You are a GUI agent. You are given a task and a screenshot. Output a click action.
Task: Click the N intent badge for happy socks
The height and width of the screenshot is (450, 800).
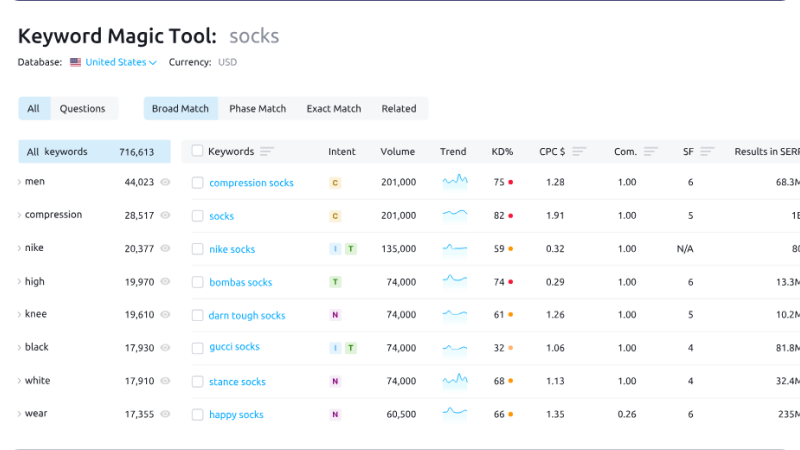click(335, 414)
